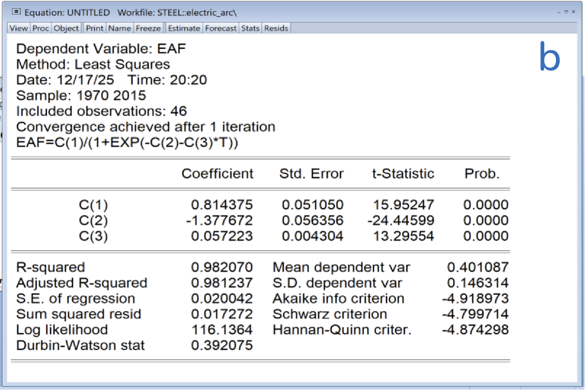This screenshot has height=392, width=585.
Task: Click the EAF logistic equation specification line
Action: (x=127, y=142)
